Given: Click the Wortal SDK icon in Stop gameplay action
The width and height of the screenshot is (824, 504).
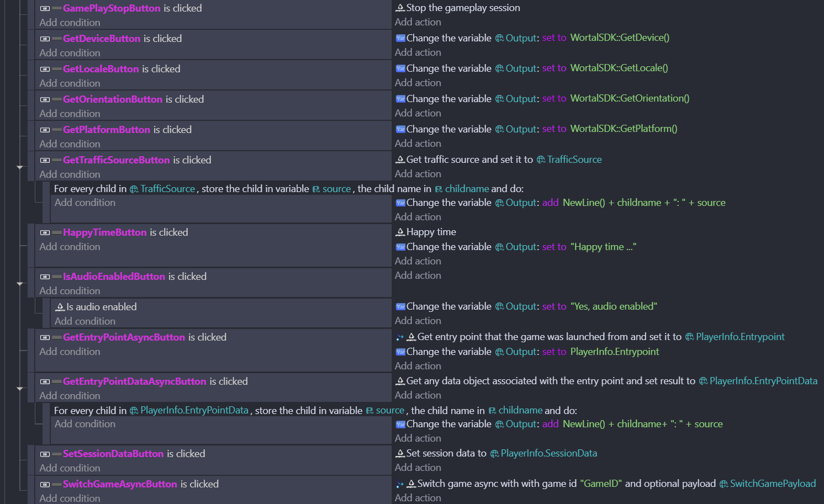Looking at the screenshot, I should tap(400, 7).
